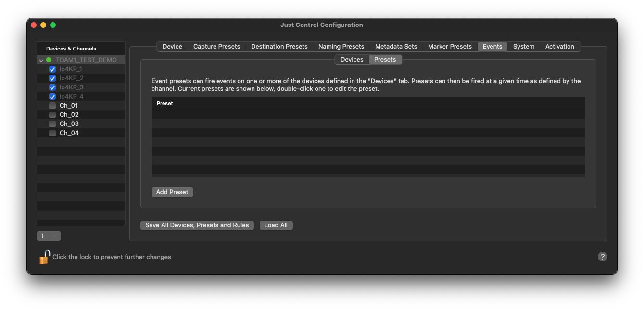644x310 pixels.
Task: Select the Ch_03 channel label
Action: 69,124
